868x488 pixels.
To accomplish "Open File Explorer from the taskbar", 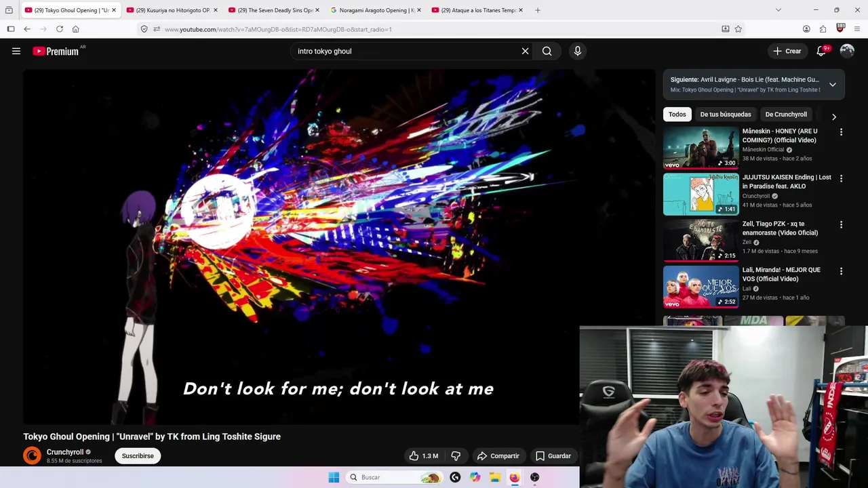I will coord(495,477).
